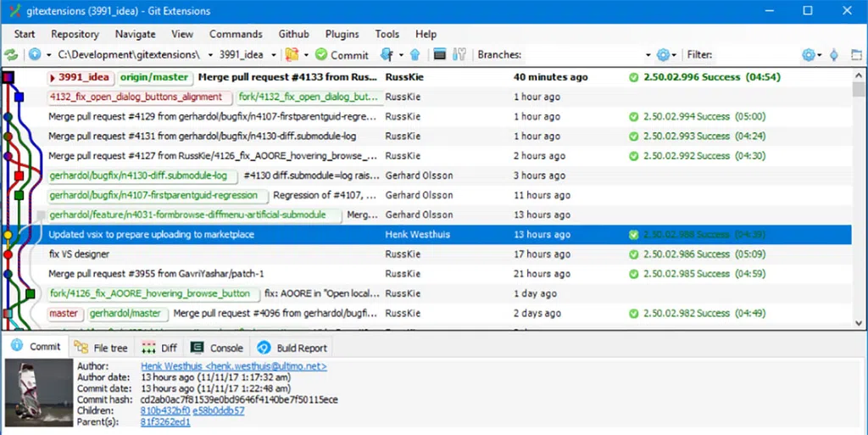868x435 pixels.
Task: Click the build success icon for 2.50.02.994
Action: click(633, 117)
